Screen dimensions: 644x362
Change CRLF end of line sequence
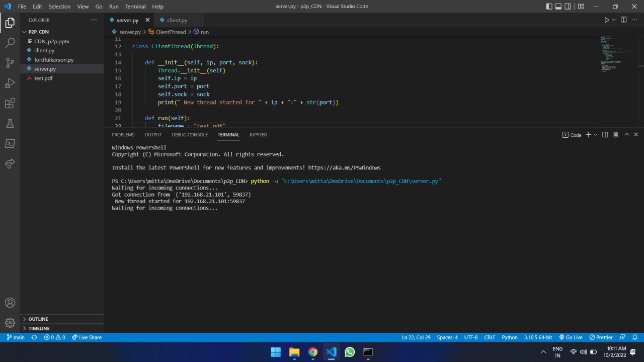point(490,337)
